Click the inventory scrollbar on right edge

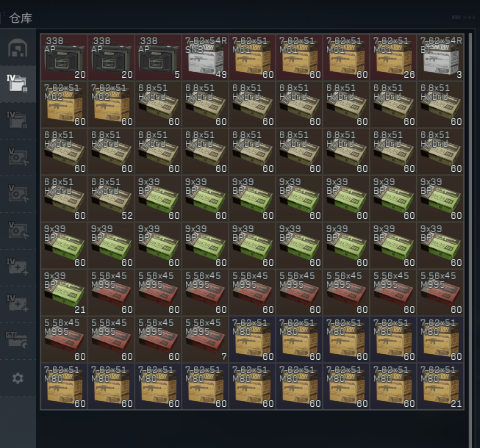pos(470,239)
